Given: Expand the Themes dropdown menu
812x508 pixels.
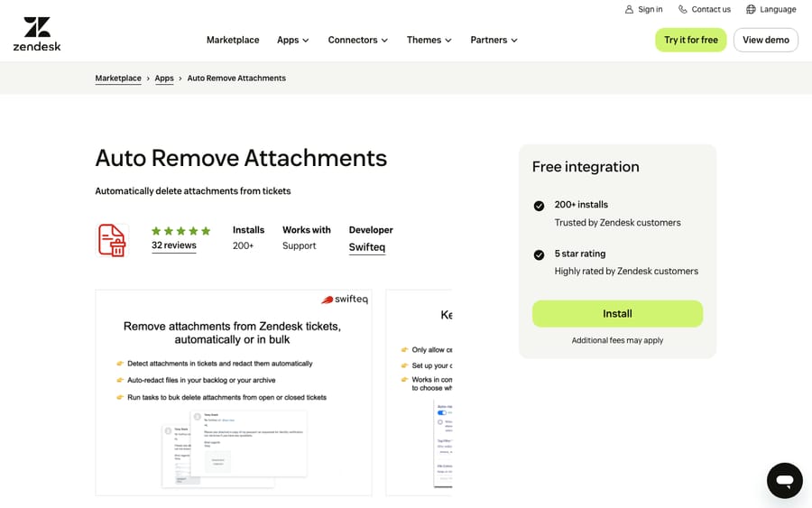Looking at the screenshot, I should 429,40.
